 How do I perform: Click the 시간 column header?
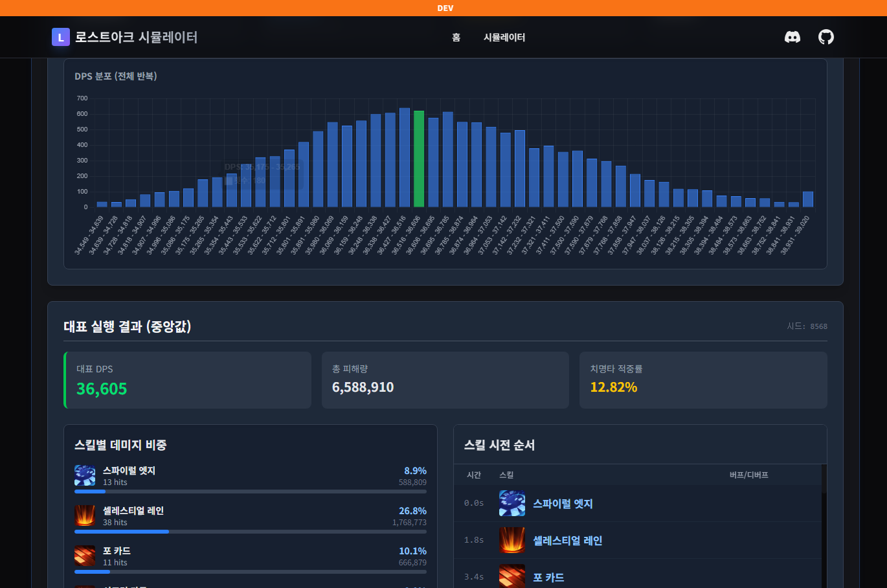coord(474,475)
